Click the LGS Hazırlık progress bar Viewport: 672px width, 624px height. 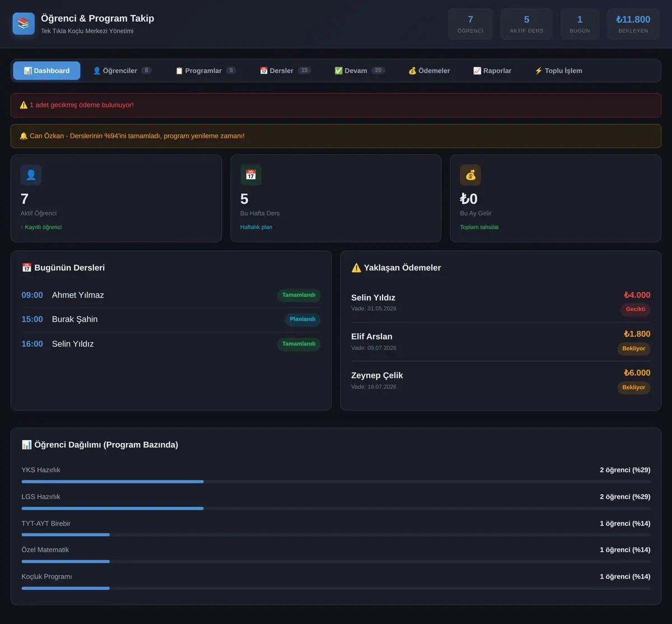(x=336, y=509)
